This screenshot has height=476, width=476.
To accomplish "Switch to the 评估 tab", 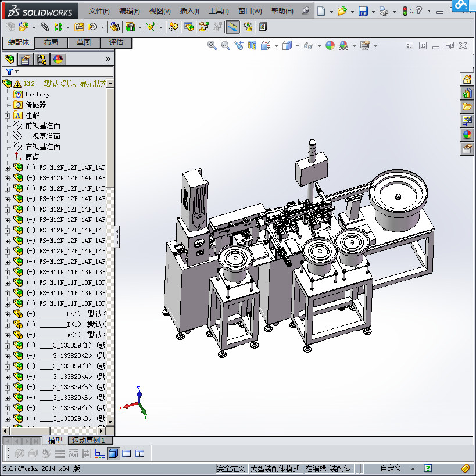I will [116, 42].
